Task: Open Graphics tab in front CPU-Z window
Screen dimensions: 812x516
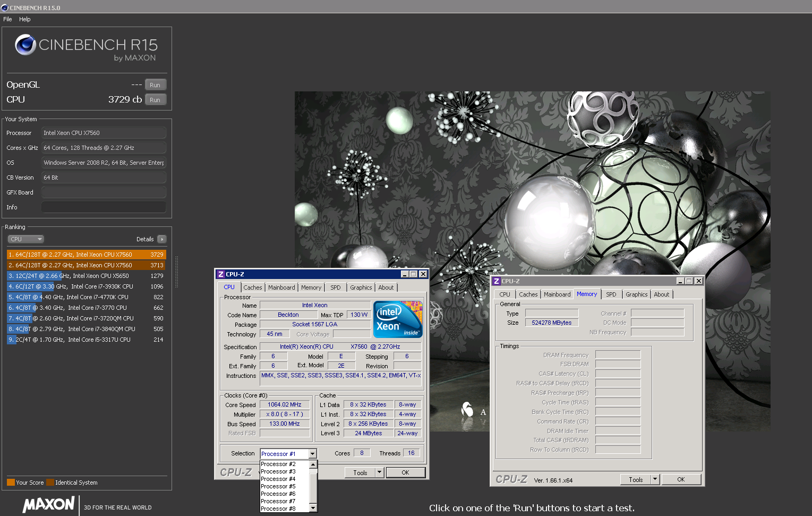Action: click(361, 287)
